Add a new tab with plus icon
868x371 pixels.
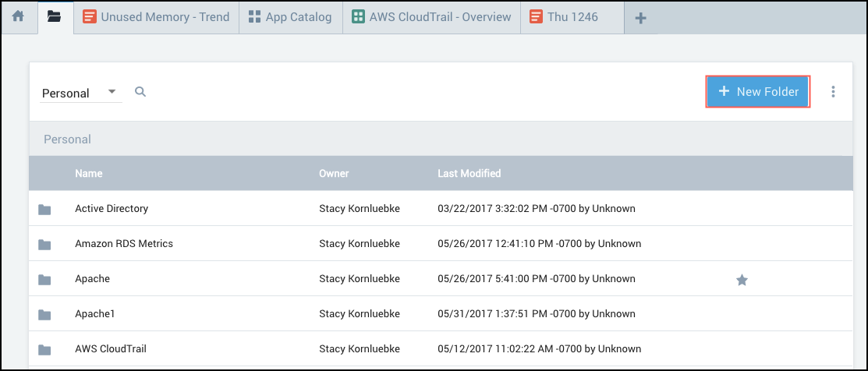pyautogui.click(x=640, y=18)
